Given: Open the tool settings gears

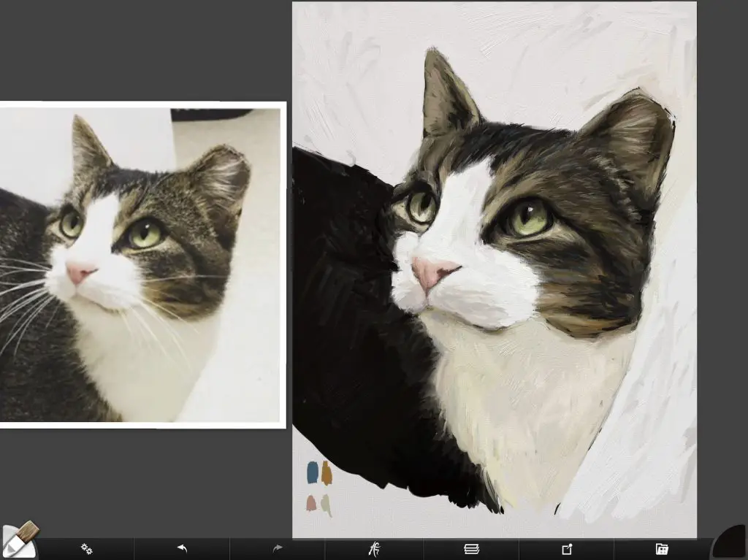Looking at the screenshot, I should tap(86, 549).
